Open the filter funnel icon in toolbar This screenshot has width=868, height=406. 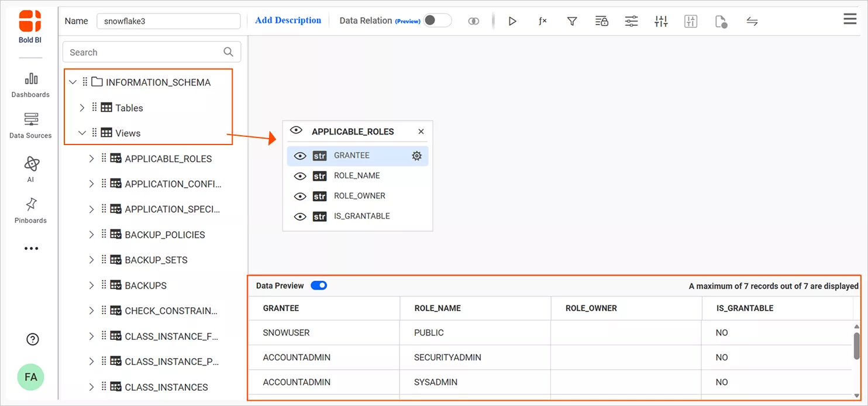[573, 21]
